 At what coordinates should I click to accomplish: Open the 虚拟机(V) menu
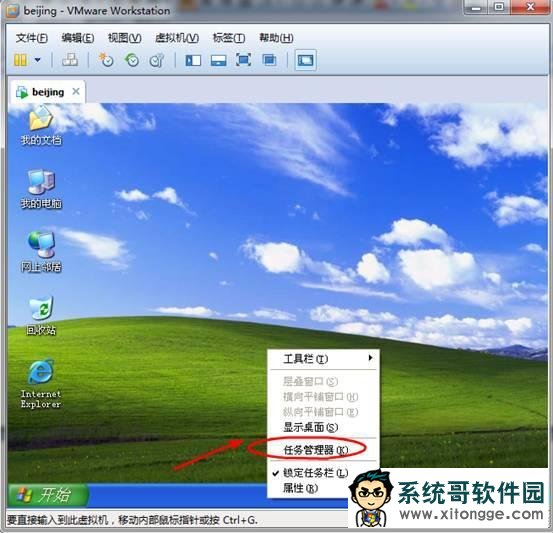177,38
